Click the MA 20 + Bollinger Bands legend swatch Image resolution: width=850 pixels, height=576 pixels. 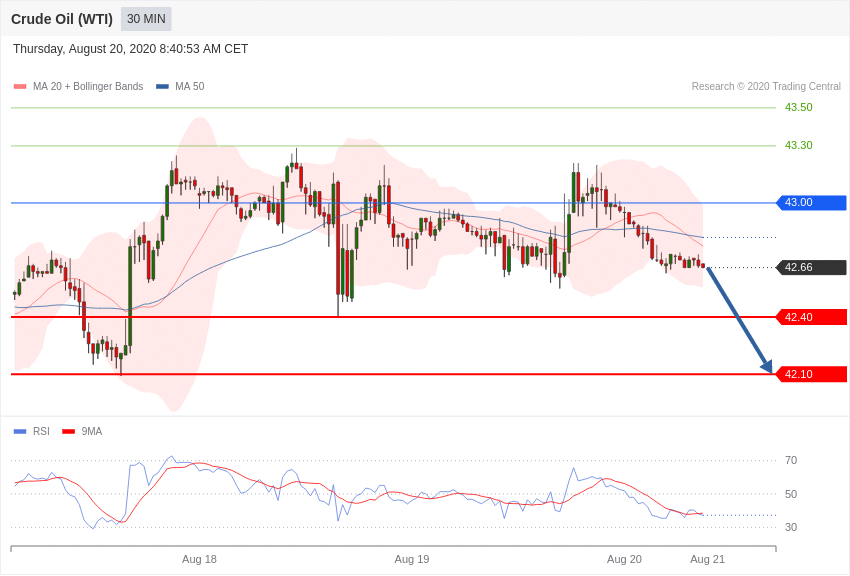tap(20, 87)
